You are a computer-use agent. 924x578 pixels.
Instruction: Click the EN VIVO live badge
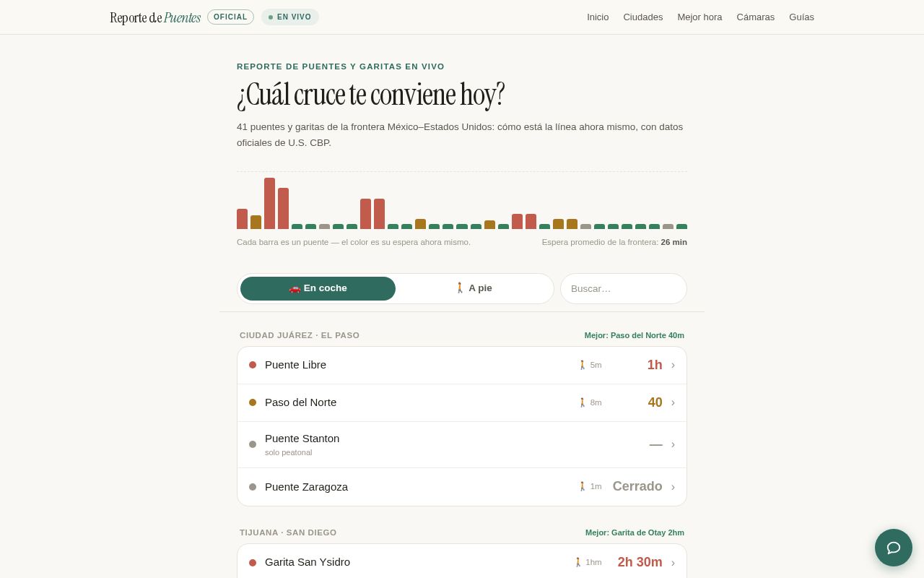click(x=290, y=17)
